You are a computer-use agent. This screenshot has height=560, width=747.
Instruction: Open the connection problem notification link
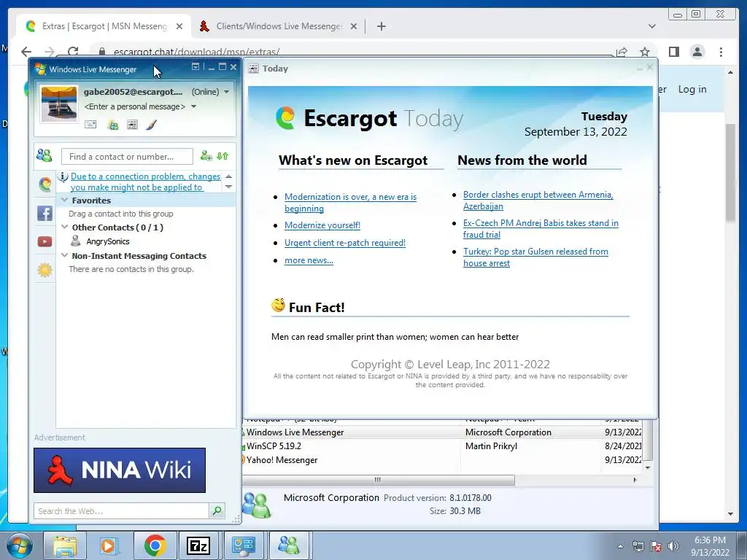tap(145, 182)
